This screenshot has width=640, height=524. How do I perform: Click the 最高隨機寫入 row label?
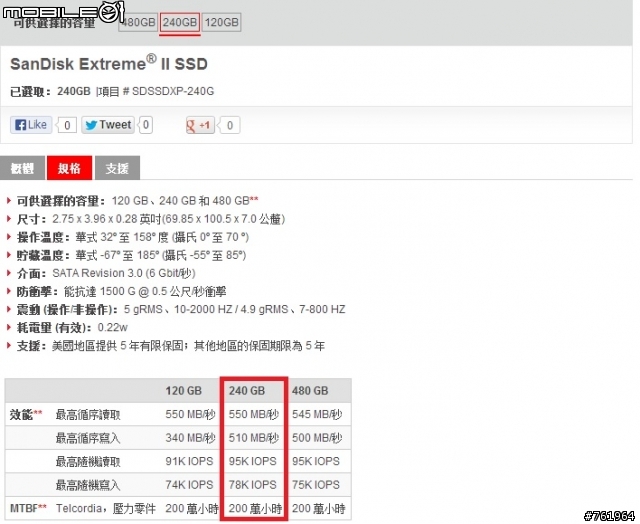88,485
